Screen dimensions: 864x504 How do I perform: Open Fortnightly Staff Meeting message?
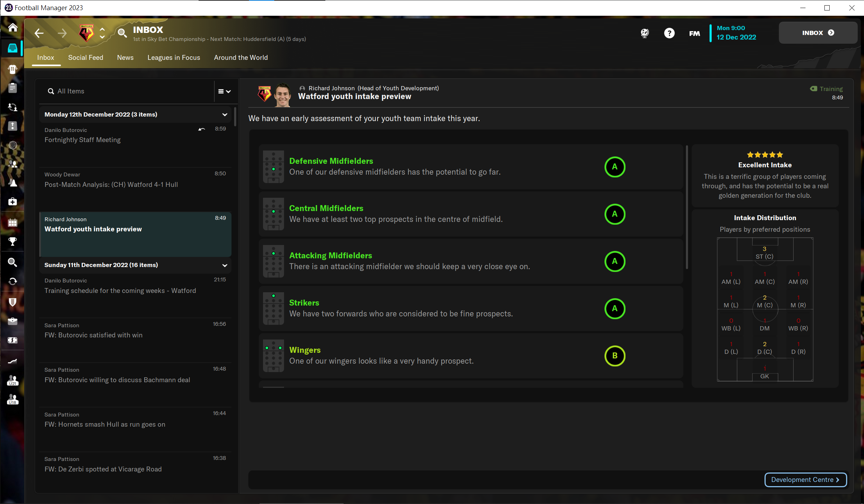pos(135,145)
